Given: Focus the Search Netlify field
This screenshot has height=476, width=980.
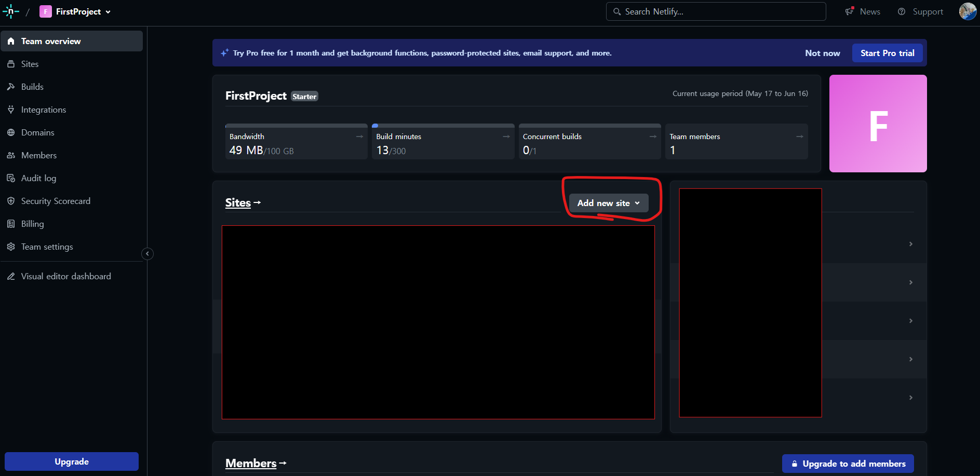Looking at the screenshot, I should [x=716, y=11].
